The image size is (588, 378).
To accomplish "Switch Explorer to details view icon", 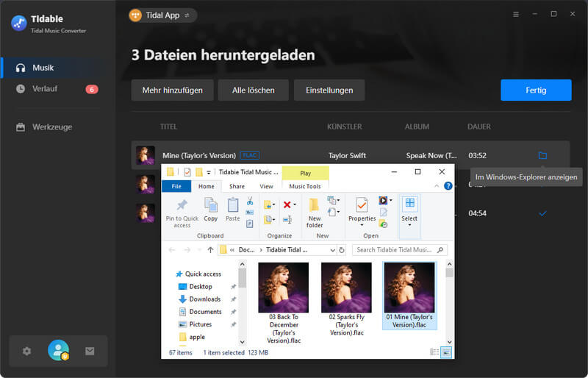I will pos(434,352).
